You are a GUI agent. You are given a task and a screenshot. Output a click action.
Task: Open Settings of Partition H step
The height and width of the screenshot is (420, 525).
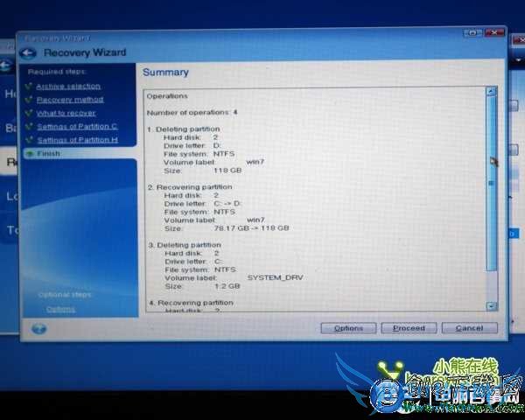[x=78, y=140]
